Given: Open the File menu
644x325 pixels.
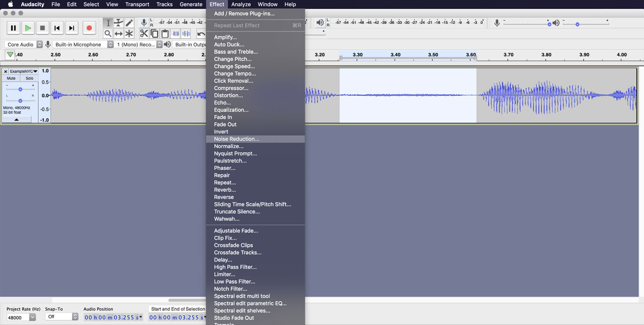Looking at the screenshot, I should coord(55,4).
